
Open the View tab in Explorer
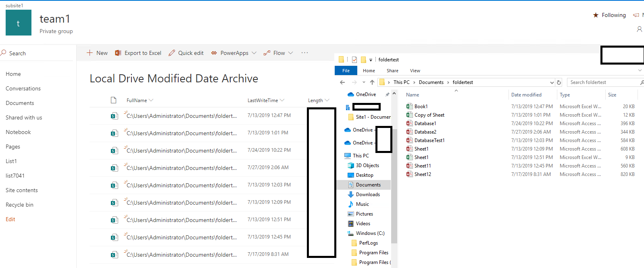point(415,71)
